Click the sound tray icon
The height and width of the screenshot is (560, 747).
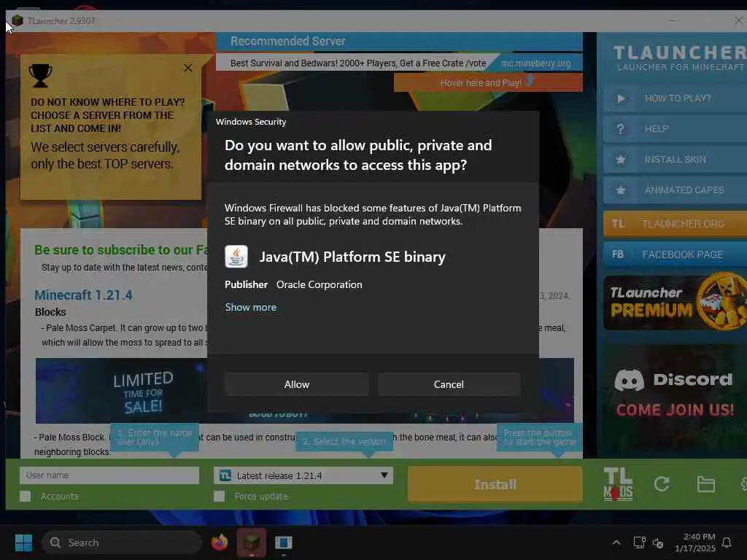click(658, 542)
